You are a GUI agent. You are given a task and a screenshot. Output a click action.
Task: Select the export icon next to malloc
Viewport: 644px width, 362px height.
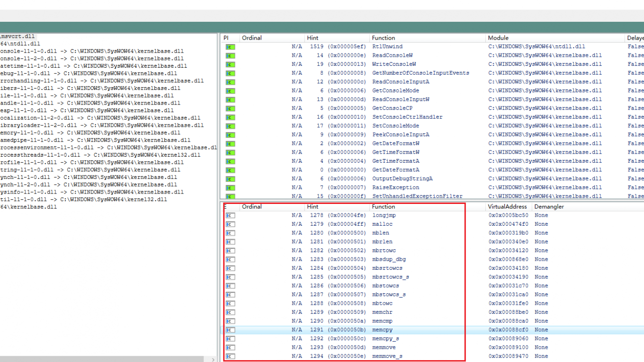pos(230,224)
